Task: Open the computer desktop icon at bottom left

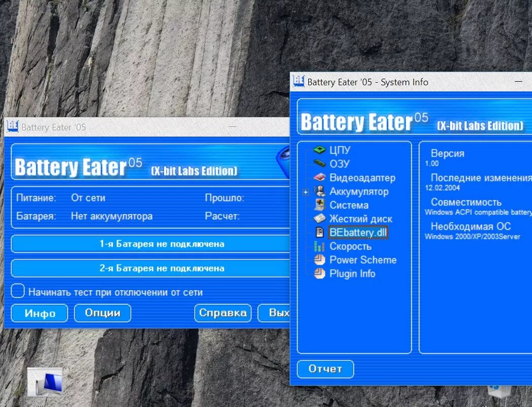Action: 45,382
